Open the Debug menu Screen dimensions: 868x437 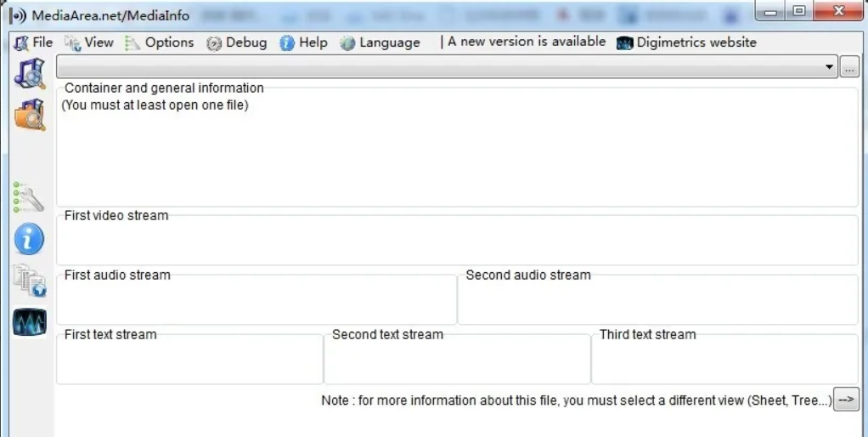coord(237,43)
